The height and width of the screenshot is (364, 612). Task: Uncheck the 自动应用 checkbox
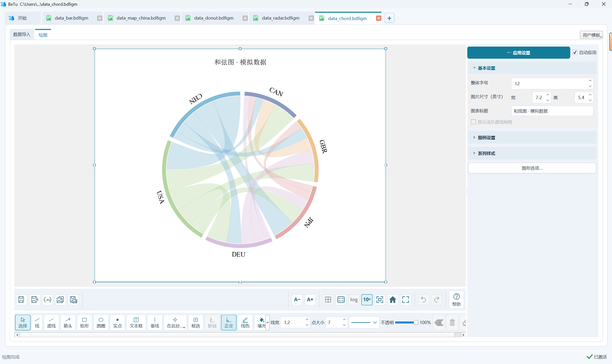pyautogui.click(x=575, y=52)
